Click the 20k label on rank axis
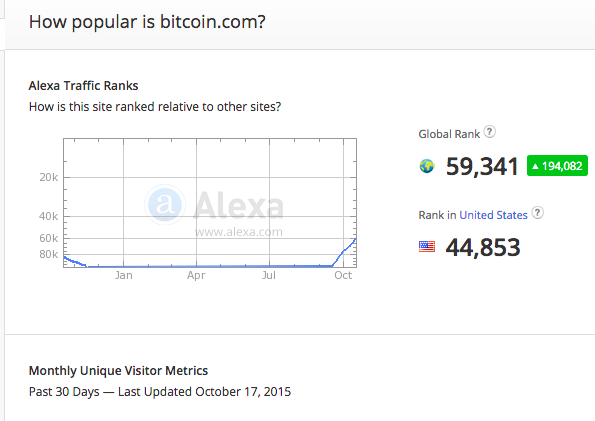 [x=49, y=177]
